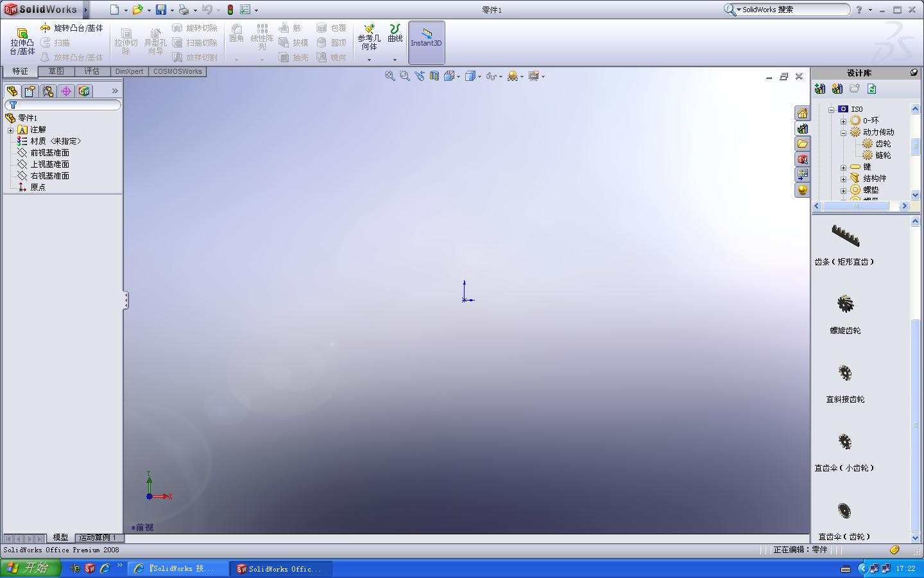Click the feature tree filter field
The width and height of the screenshot is (924, 578).
coord(63,105)
